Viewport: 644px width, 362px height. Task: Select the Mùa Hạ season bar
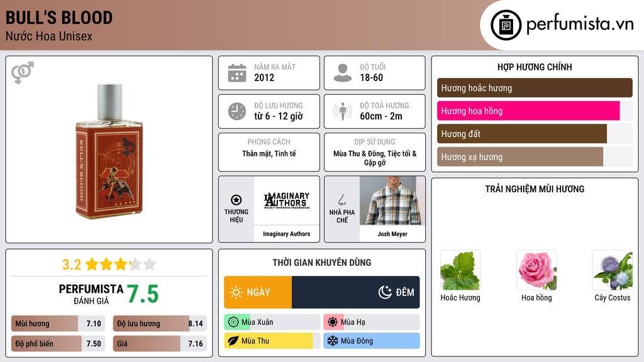click(x=372, y=322)
